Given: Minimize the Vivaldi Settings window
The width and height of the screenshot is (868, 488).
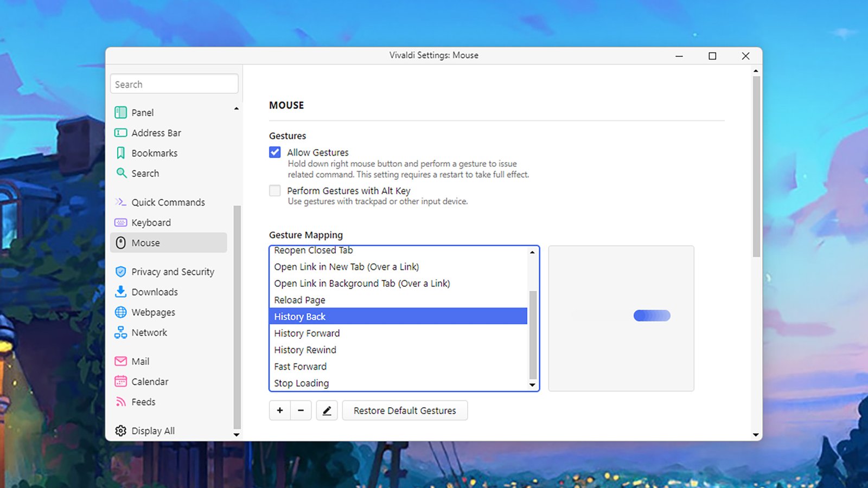Looking at the screenshot, I should click(x=679, y=56).
